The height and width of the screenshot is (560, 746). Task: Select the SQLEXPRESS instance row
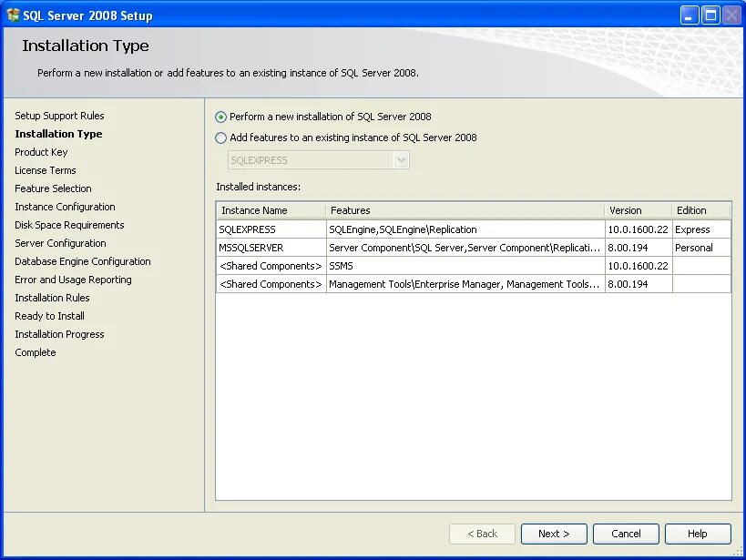[x=474, y=229]
